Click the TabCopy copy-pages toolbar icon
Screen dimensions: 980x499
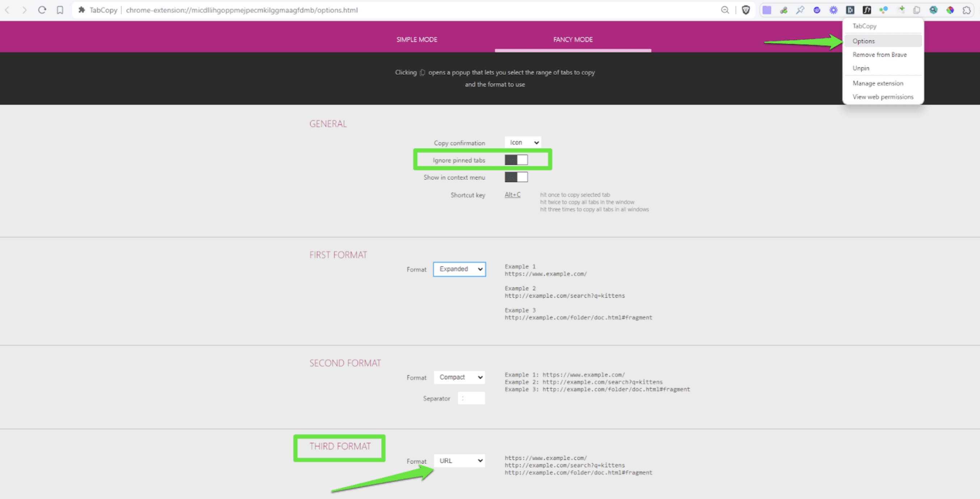[x=917, y=10]
